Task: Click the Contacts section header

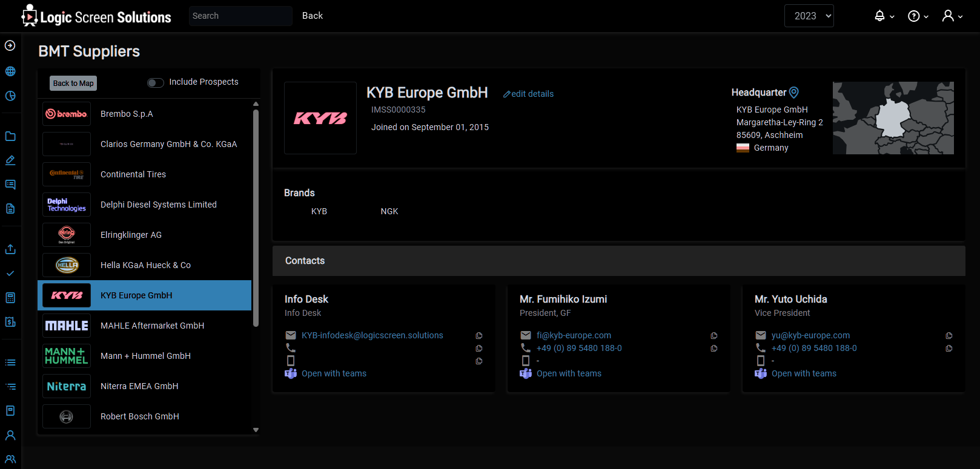Action: 619,261
